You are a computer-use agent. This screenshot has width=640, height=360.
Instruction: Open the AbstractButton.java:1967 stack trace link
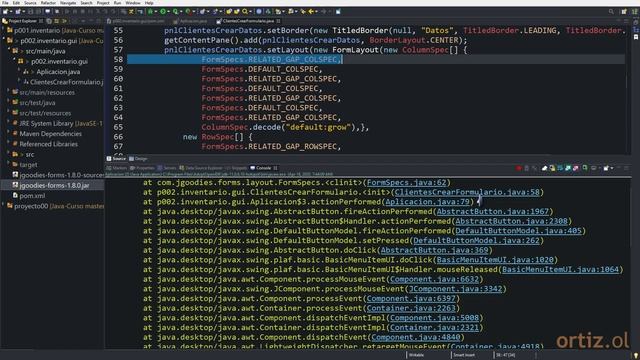(493, 211)
